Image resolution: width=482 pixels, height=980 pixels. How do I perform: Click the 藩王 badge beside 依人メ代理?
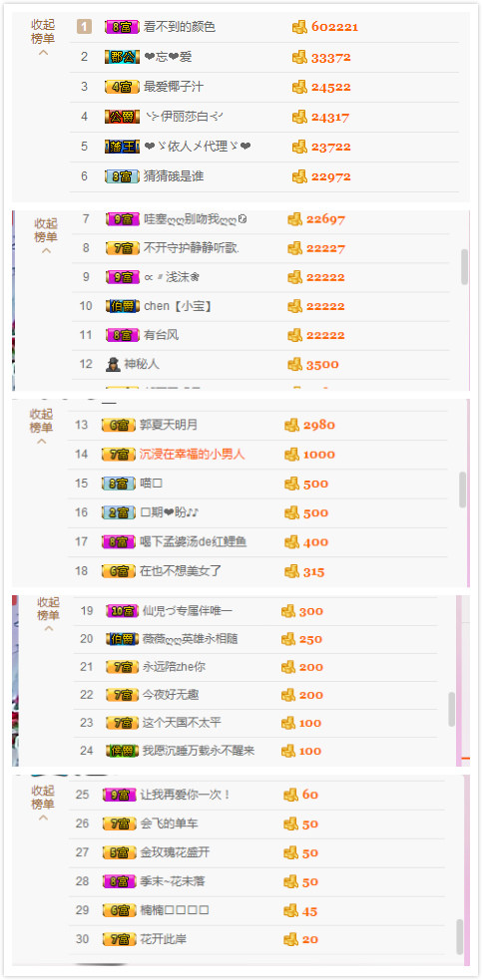pos(122,147)
